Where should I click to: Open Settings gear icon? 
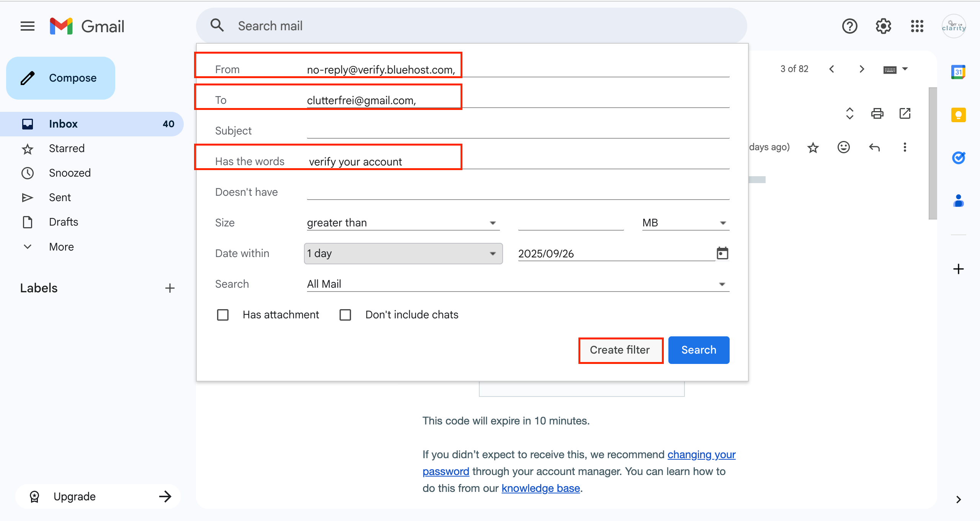(883, 26)
